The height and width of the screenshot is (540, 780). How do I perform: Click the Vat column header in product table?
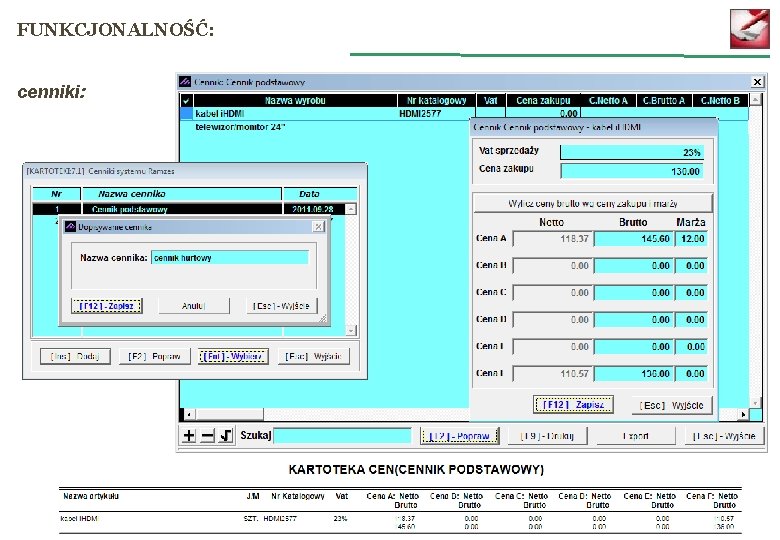[x=490, y=100]
